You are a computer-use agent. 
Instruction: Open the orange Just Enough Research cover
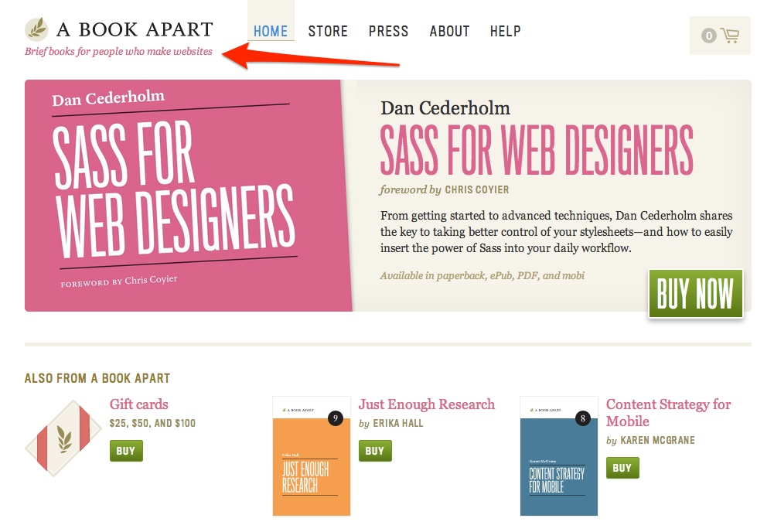click(x=312, y=456)
